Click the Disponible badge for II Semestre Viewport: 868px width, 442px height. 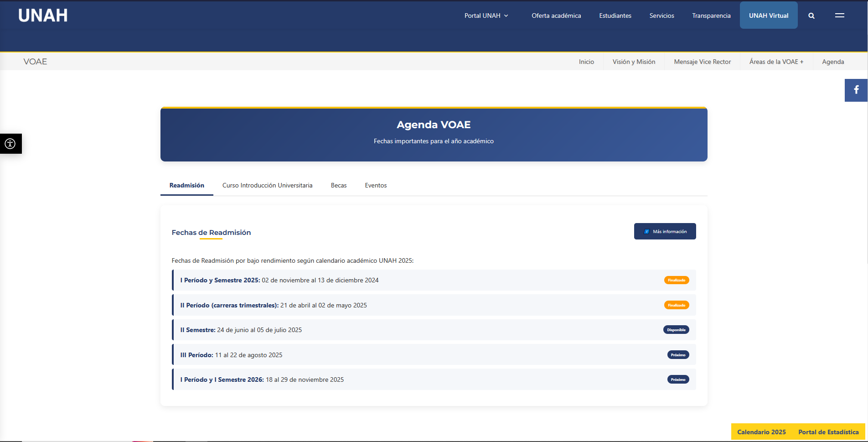676,329
